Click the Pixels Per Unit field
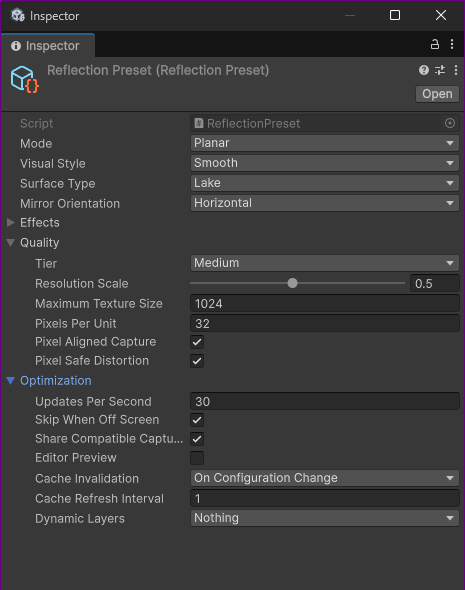The width and height of the screenshot is (465, 590). (325, 323)
